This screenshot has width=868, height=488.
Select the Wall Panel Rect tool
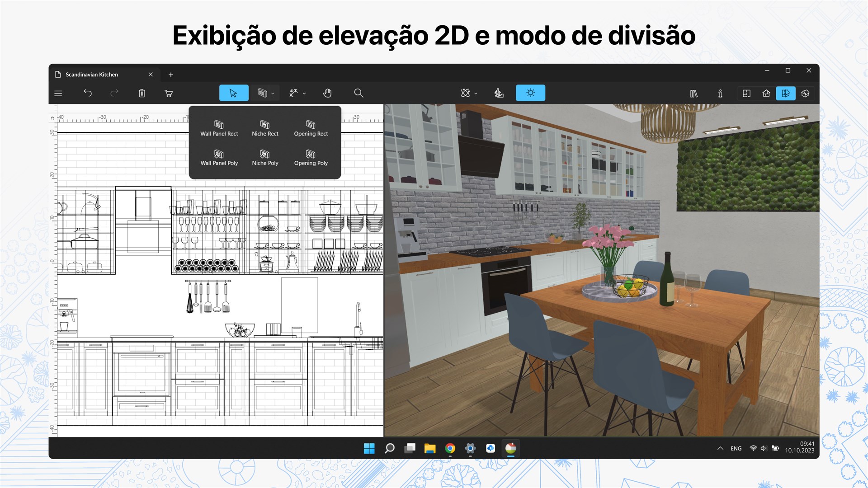point(219,127)
